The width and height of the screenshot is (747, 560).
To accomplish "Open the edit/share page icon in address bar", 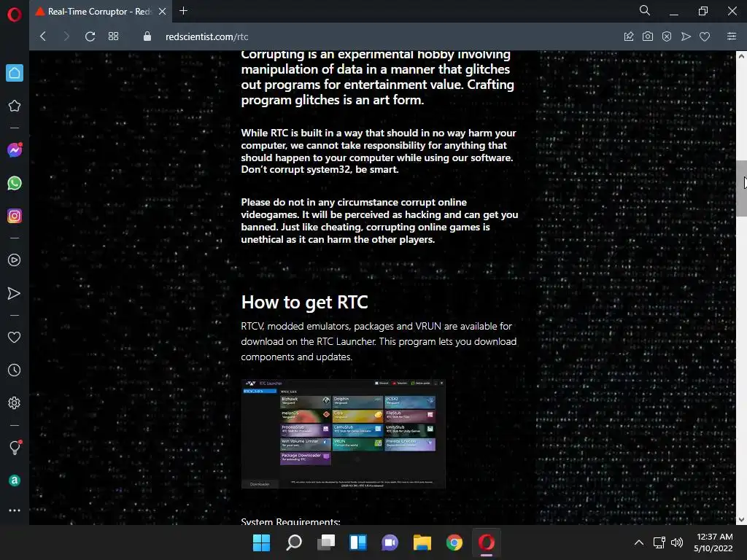I will pyautogui.click(x=629, y=36).
